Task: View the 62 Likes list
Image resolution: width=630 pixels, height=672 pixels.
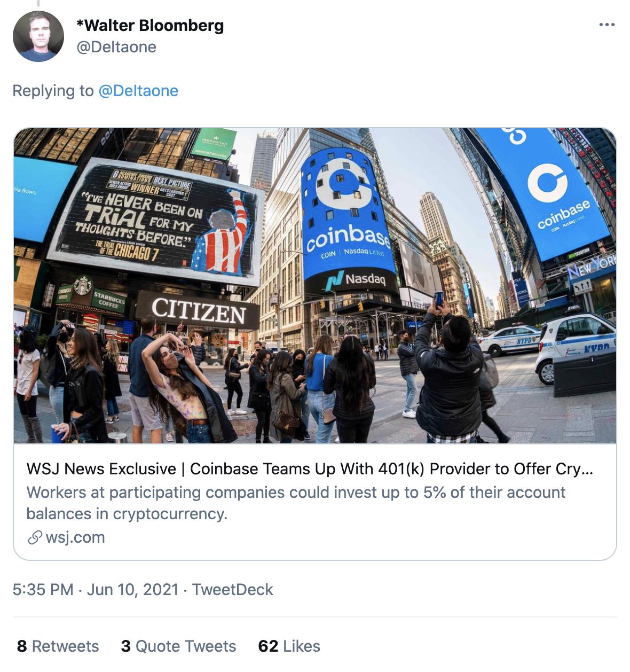Action: (288, 646)
